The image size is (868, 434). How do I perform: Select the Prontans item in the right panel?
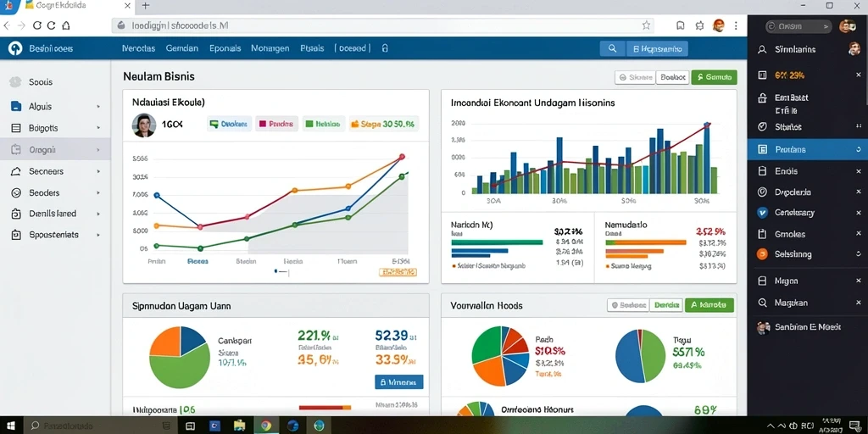coord(808,149)
